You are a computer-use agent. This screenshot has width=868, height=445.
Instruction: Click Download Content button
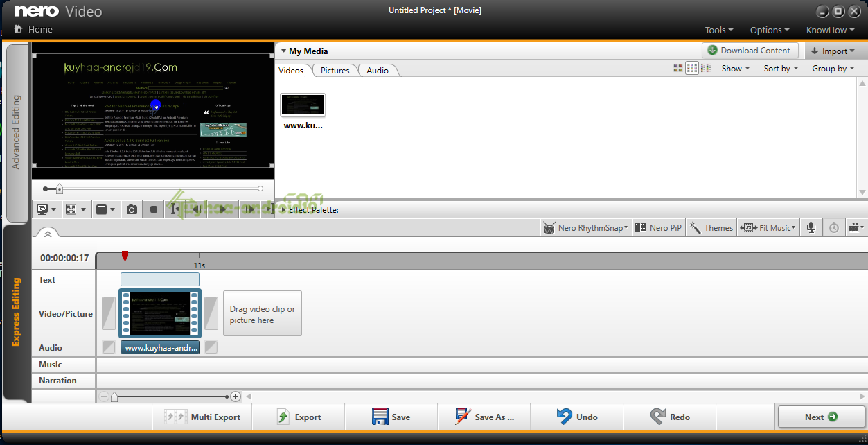point(750,51)
